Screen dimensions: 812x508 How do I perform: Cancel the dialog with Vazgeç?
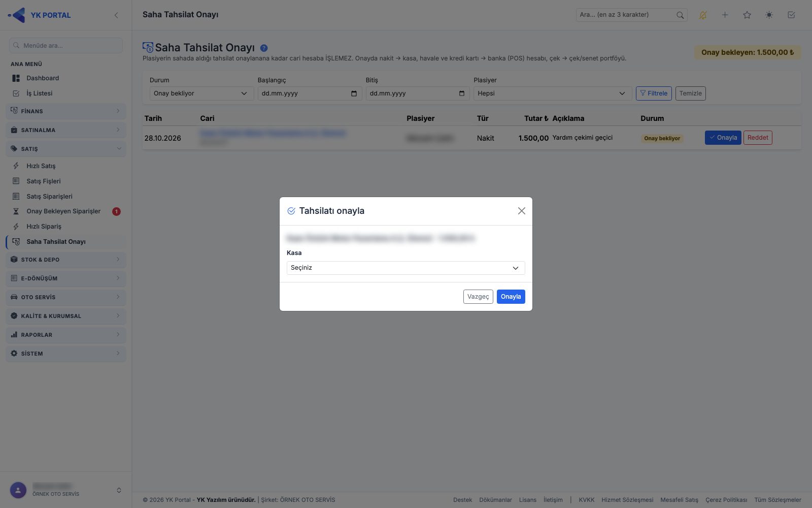[478, 297]
